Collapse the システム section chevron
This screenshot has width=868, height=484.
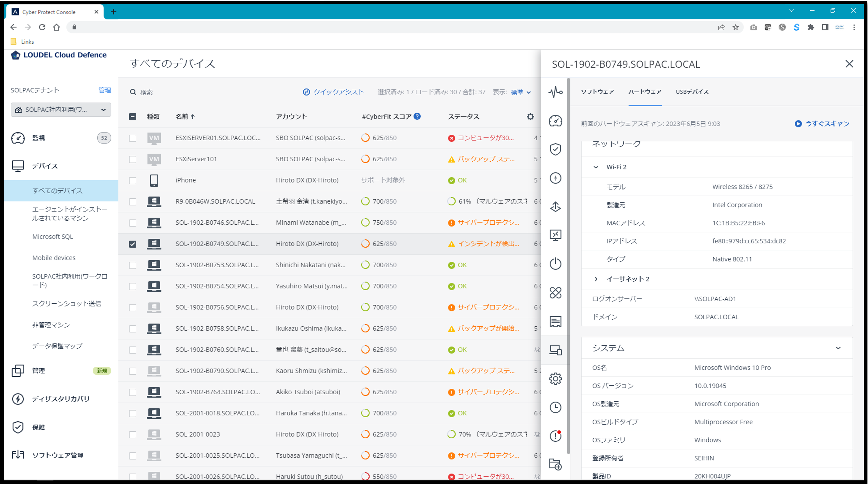pos(838,348)
